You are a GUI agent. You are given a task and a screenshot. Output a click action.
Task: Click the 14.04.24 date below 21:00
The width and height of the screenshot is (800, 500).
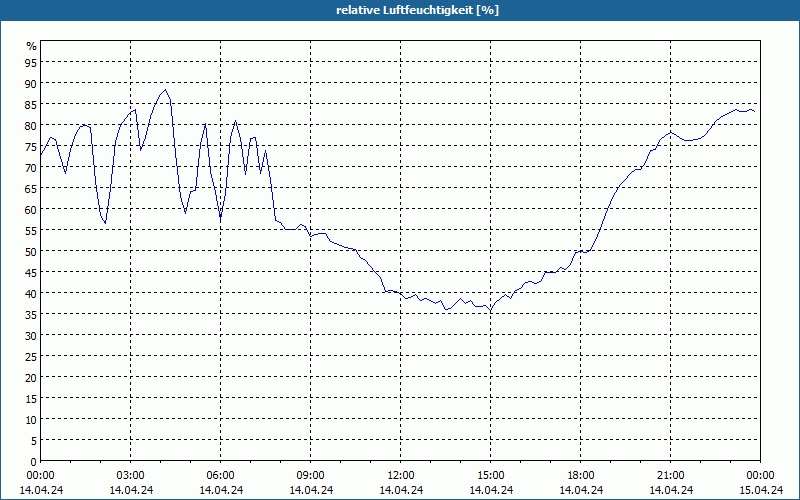[x=671, y=490]
